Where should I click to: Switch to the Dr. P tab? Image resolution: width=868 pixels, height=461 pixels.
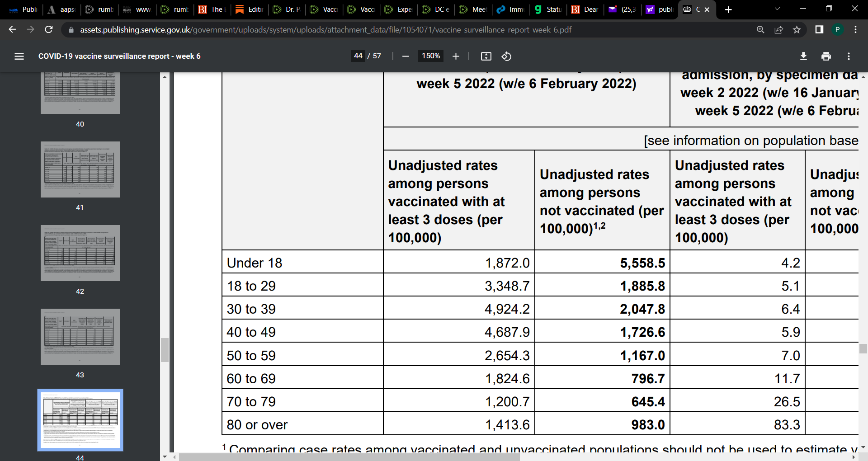tap(287, 9)
